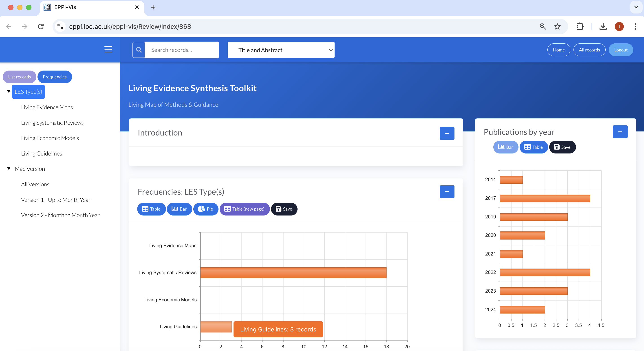Click the Living Map of Methods & Guidance subtitle
This screenshot has width=644, height=351.
click(173, 104)
